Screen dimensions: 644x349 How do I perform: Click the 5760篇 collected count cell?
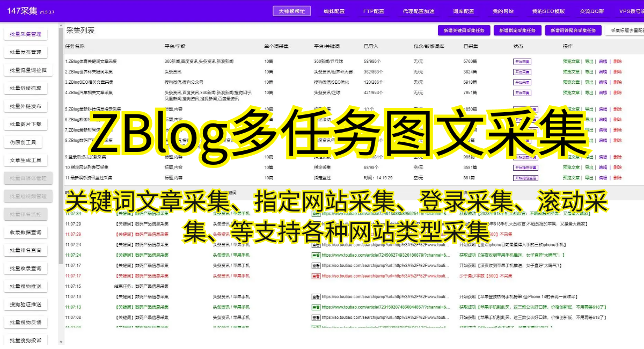click(470, 62)
